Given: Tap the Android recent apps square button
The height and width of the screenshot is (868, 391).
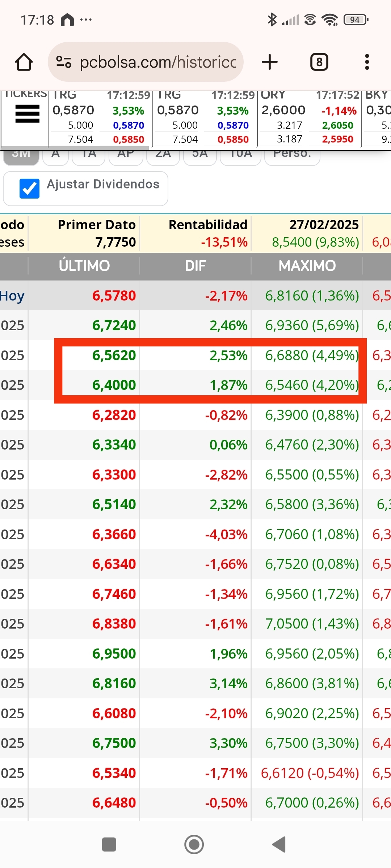Looking at the screenshot, I should pyautogui.click(x=109, y=844).
